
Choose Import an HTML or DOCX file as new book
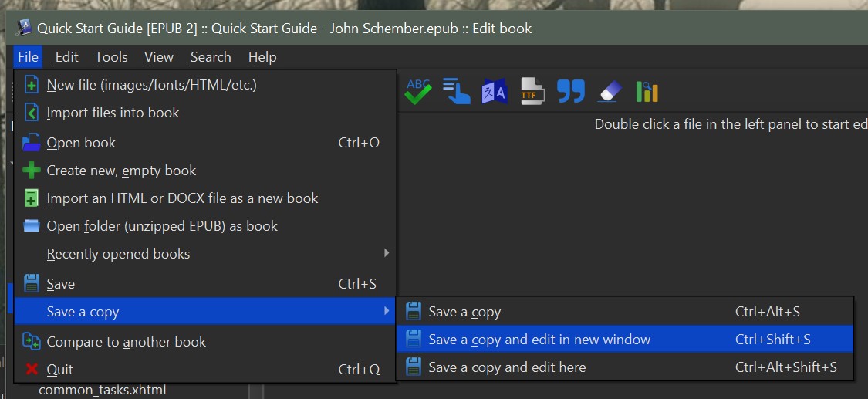pyautogui.click(x=182, y=198)
